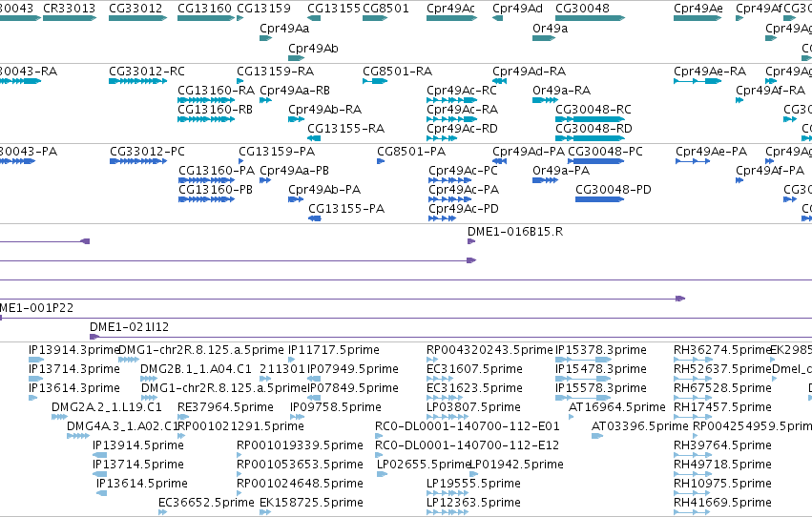Select transcript CG30048-RD
812x517 pixels.
tap(590, 138)
